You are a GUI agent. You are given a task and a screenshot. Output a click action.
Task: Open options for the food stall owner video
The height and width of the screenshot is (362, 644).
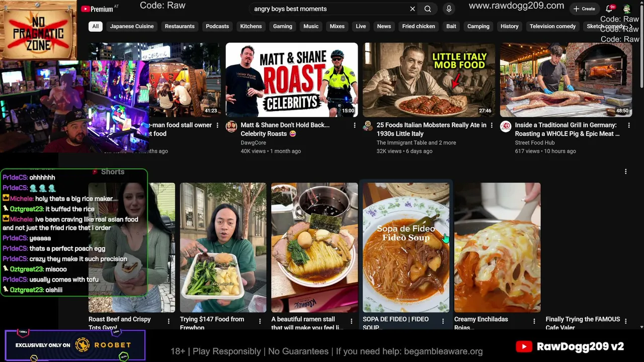point(217,125)
